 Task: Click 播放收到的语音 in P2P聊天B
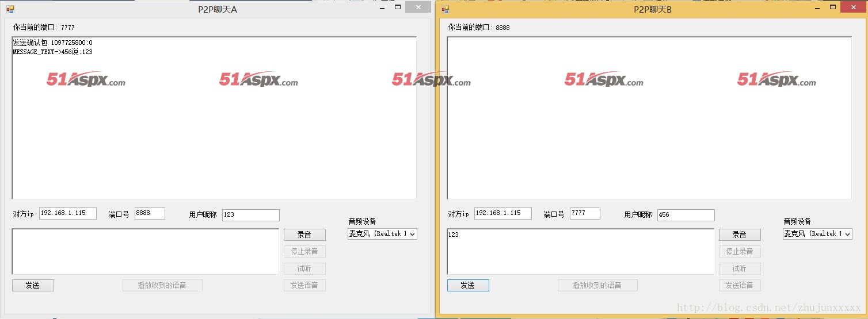597,285
